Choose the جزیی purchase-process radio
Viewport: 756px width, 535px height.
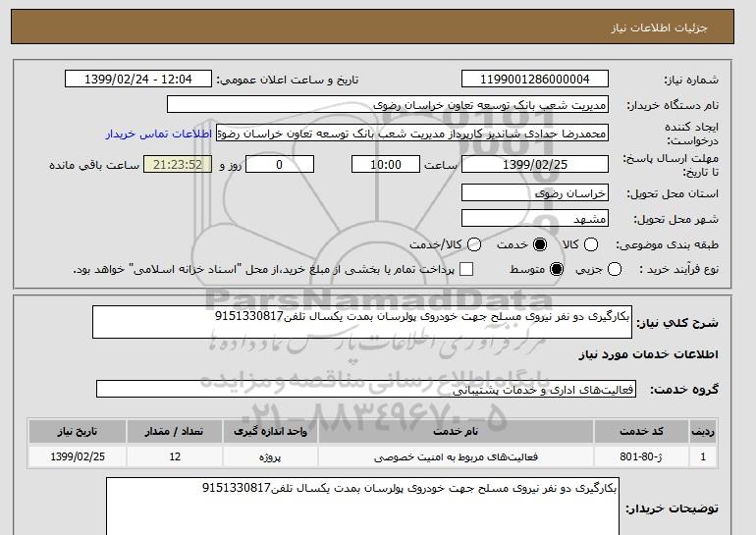coord(615,269)
